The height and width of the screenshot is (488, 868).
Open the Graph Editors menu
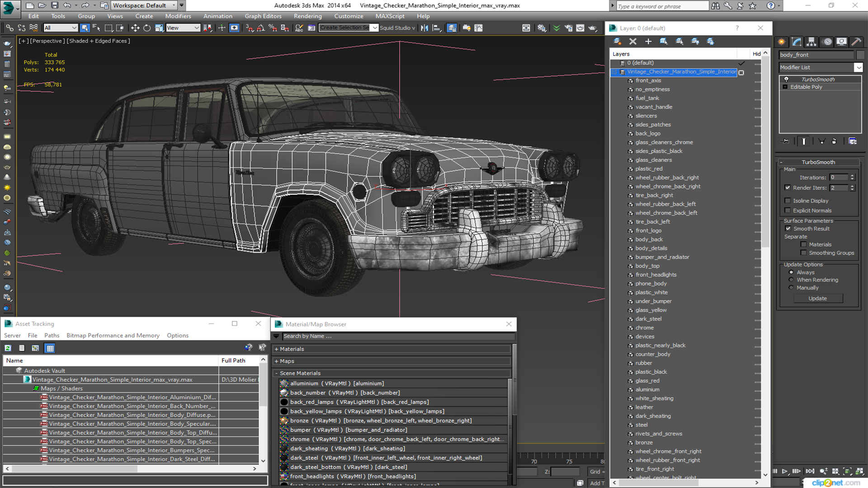coord(263,16)
